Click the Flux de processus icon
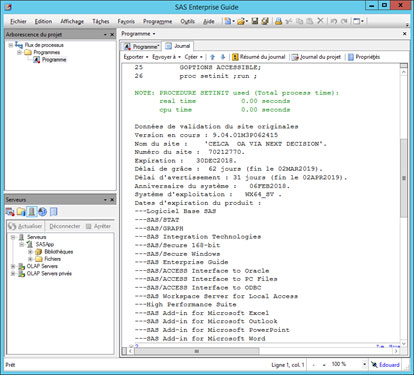Screen dimensions: 414x375 click(x=19, y=45)
